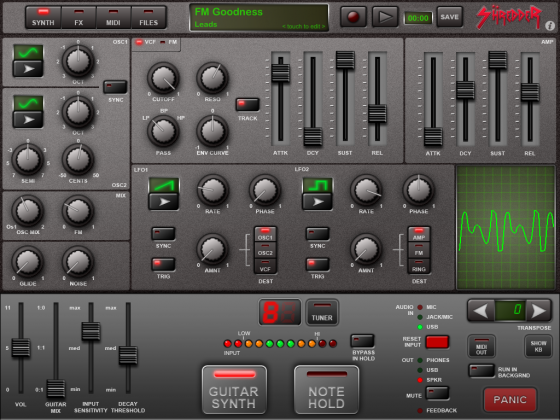Enable the MIDI OUT button
This screenshot has height=420, width=560.
click(x=481, y=346)
